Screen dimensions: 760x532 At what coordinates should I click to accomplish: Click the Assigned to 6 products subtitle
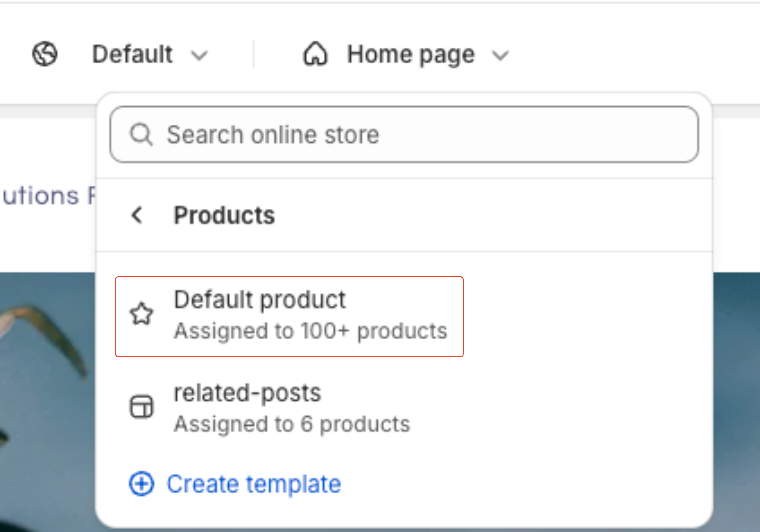(x=292, y=424)
